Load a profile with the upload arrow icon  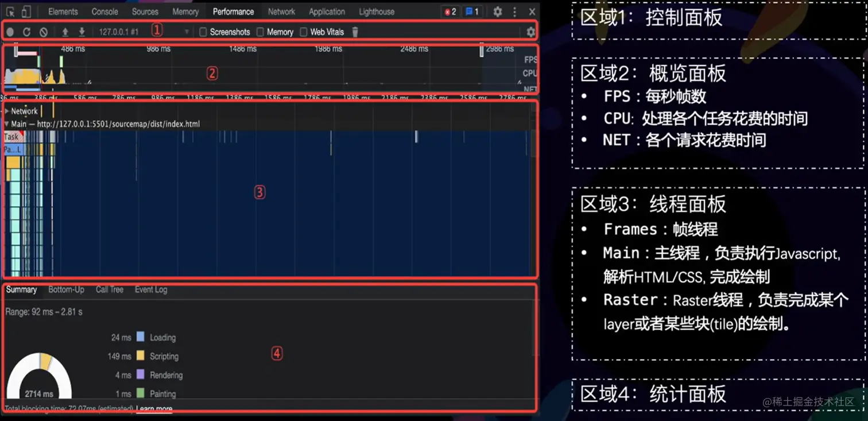64,32
